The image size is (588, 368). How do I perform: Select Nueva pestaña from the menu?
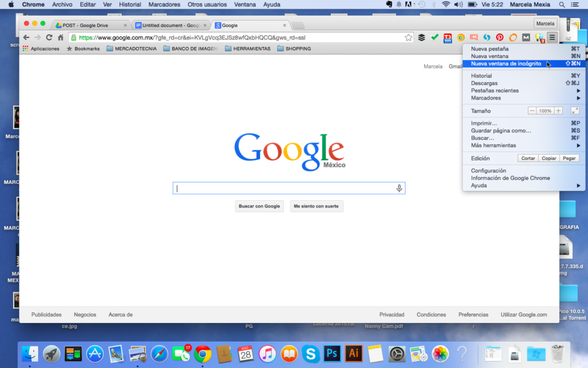pyautogui.click(x=524, y=49)
